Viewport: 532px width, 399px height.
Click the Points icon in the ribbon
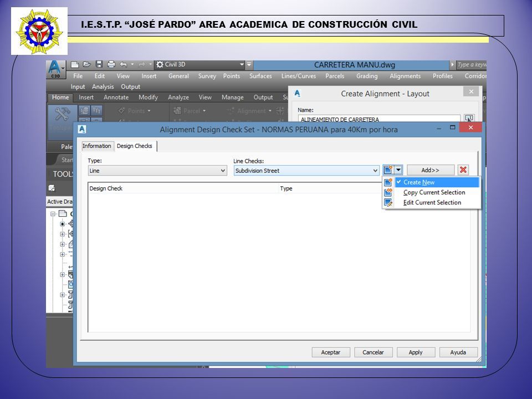tap(121, 111)
